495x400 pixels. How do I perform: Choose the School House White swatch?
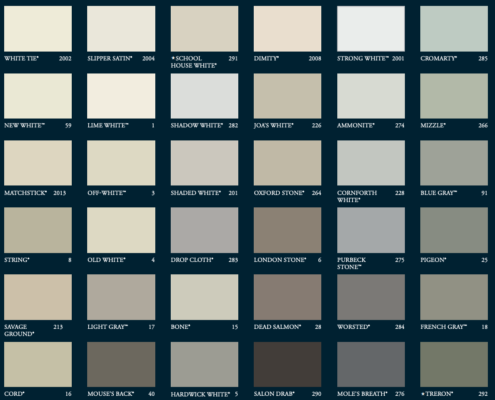tap(204, 29)
